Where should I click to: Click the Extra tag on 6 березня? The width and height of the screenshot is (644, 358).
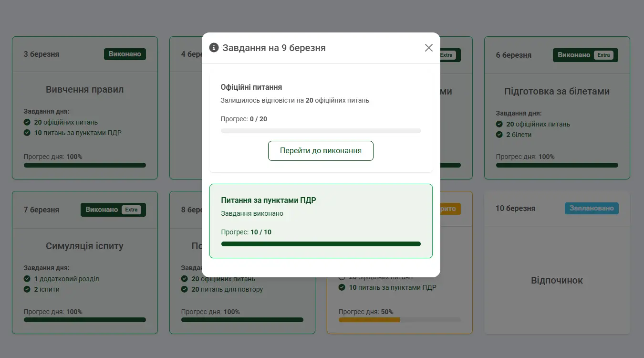click(603, 55)
